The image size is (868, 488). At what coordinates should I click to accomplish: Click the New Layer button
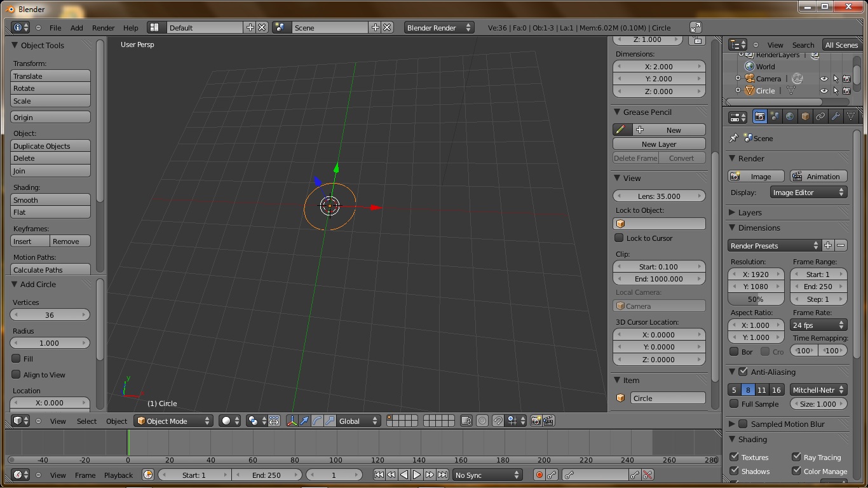(659, 144)
